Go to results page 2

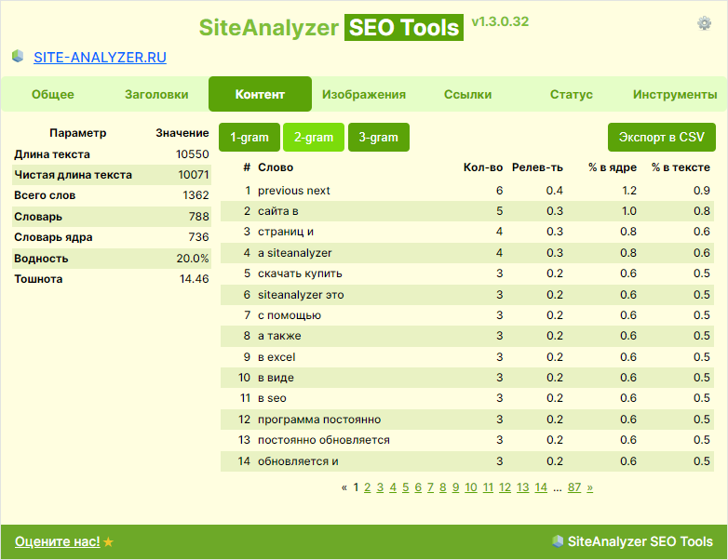367,487
